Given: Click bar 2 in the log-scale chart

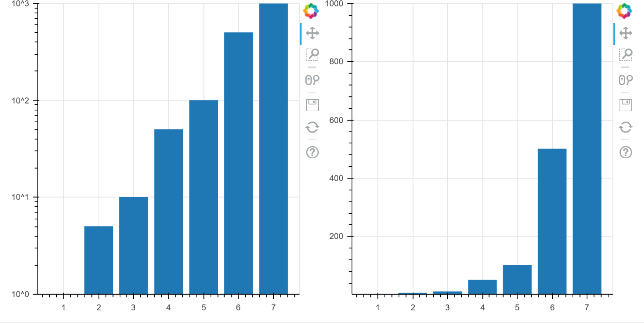Looking at the screenshot, I should tap(99, 260).
